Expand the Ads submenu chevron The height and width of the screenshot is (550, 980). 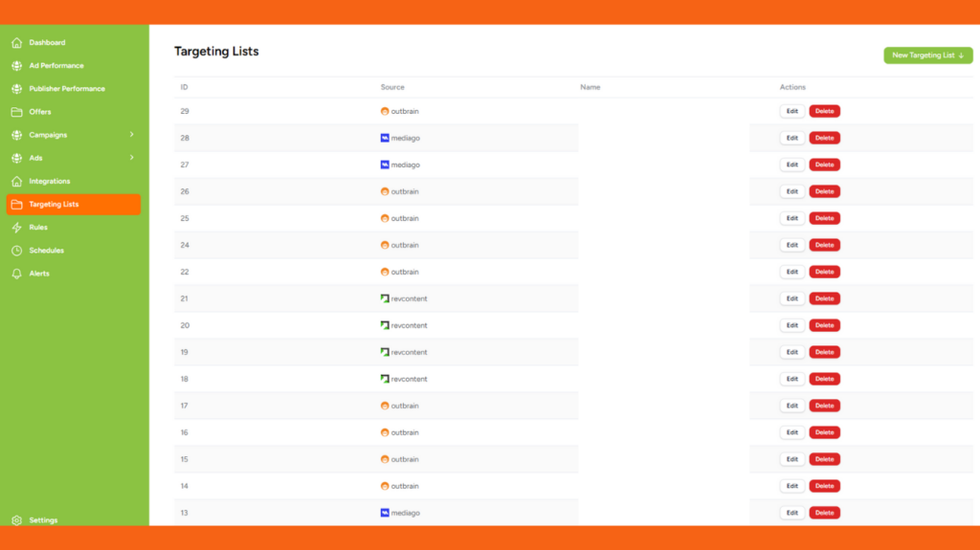coord(132,158)
